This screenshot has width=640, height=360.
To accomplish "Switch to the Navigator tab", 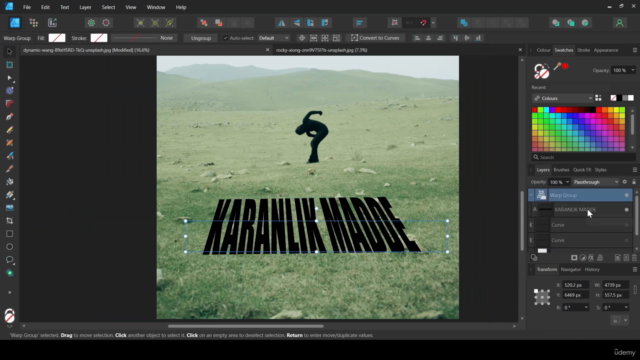I will point(571,269).
